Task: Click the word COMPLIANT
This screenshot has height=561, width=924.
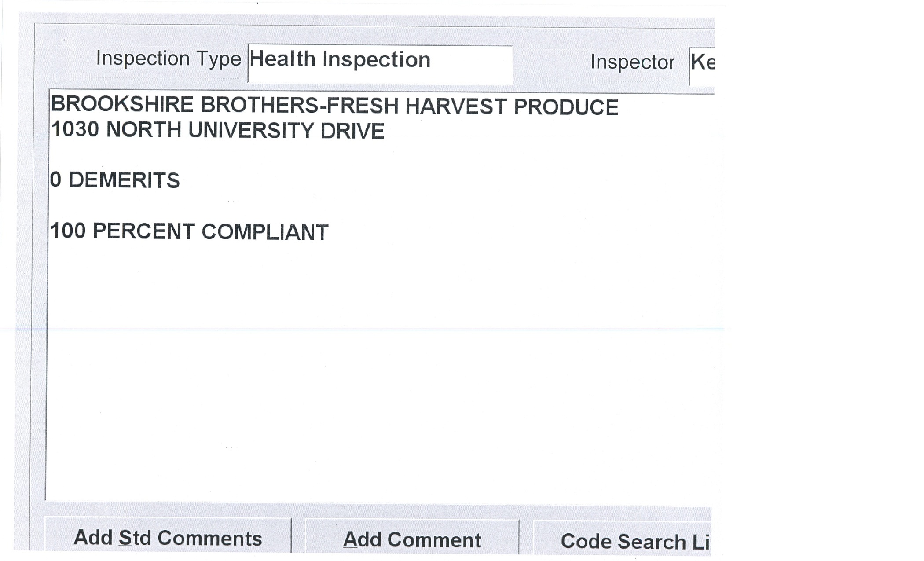Action: (x=265, y=232)
